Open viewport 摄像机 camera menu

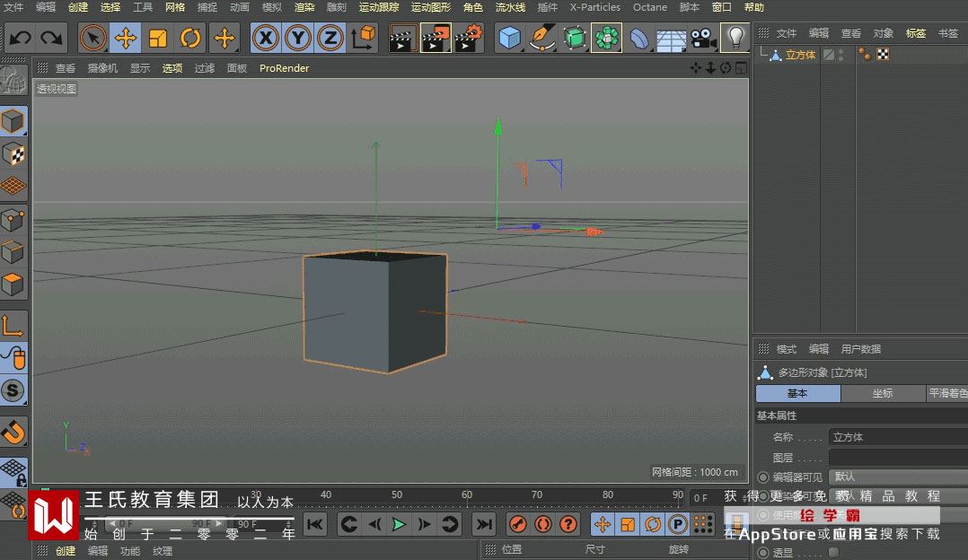102,68
